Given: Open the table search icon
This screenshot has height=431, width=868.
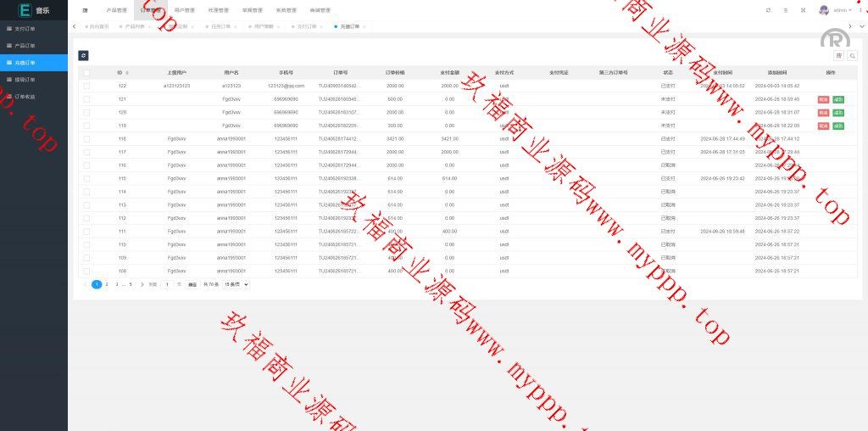Looking at the screenshot, I should click(x=852, y=56).
